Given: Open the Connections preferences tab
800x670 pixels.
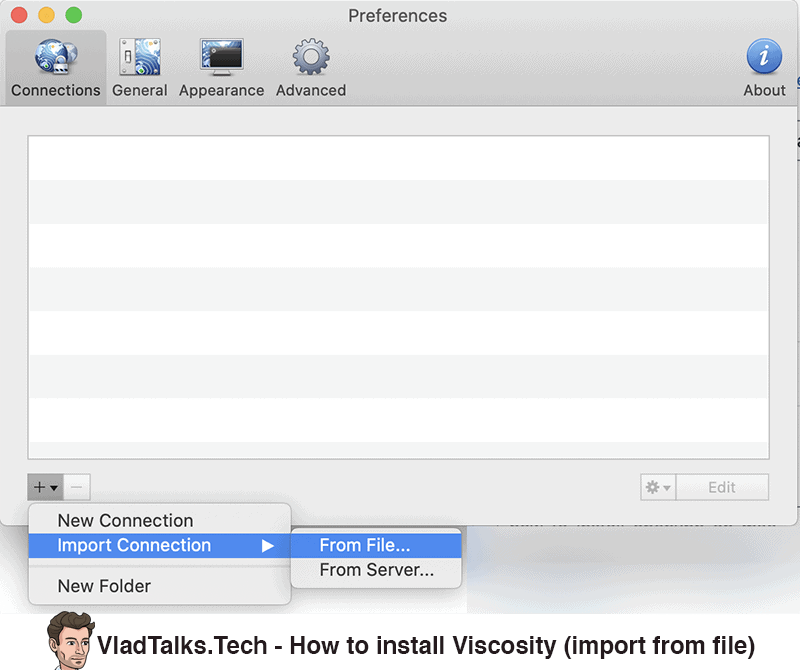Looking at the screenshot, I should click(56, 68).
